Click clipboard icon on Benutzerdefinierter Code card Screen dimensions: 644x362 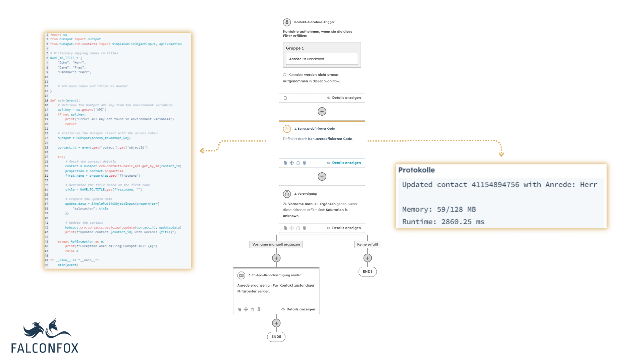pyautogui.click(x=298, y=163)
